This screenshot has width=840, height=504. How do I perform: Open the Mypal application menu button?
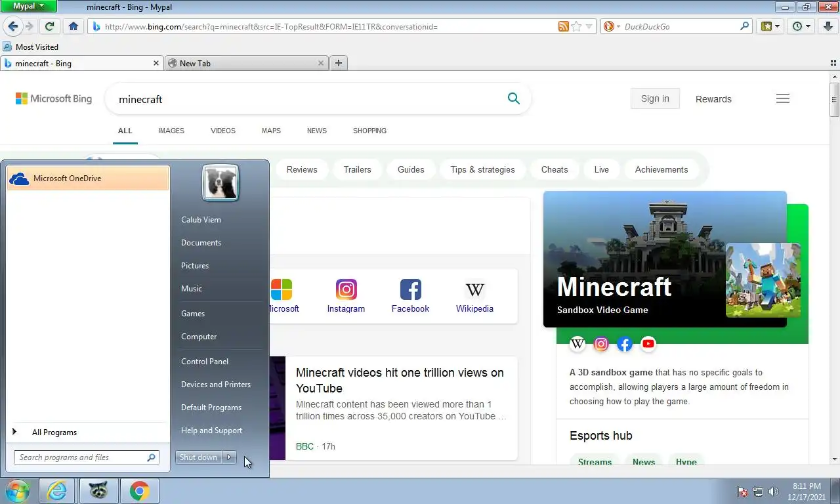(30, 7)
